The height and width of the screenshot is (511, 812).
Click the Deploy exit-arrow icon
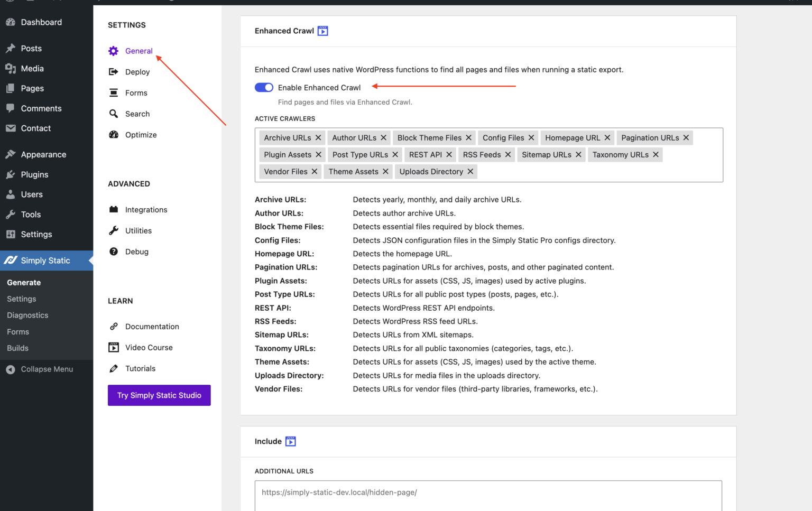tap(113, 71)
